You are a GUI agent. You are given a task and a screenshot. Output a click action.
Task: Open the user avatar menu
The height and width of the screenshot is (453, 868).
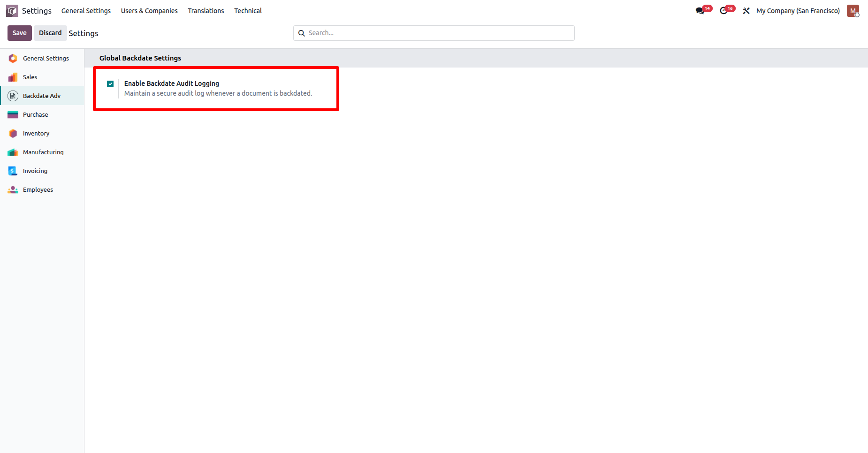click(853, 11)
